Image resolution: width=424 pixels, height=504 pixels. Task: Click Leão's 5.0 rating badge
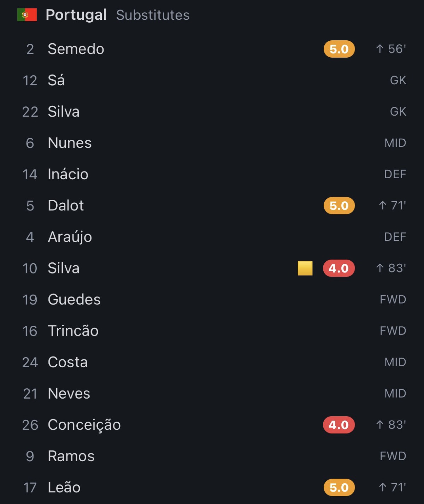point(339,488)
